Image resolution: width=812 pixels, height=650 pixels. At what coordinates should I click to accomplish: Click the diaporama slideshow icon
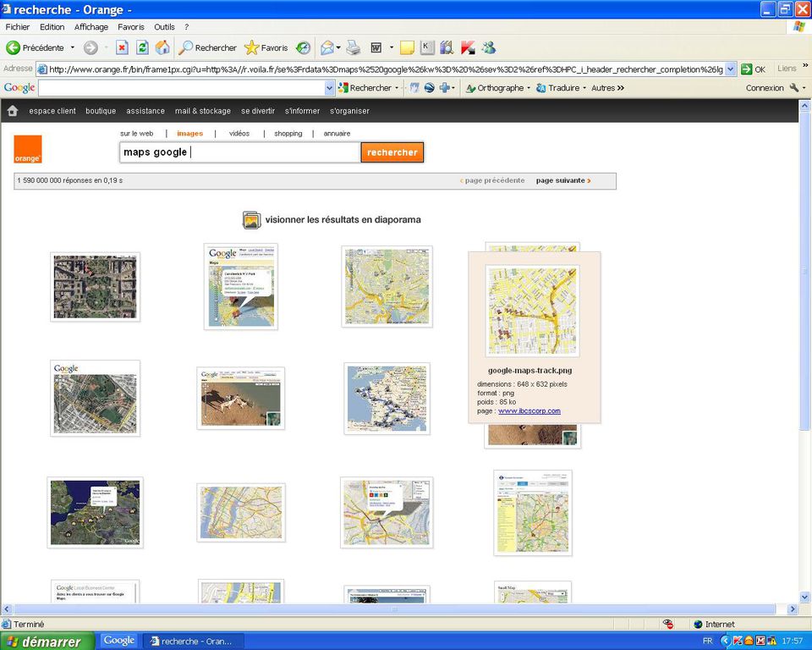click(251, 220)
